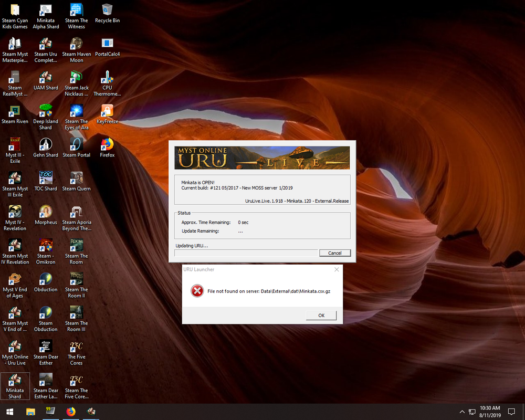Select the Steam Portal shortcut
This screenshot has height=420, width=525.
(x=76, y=148)
